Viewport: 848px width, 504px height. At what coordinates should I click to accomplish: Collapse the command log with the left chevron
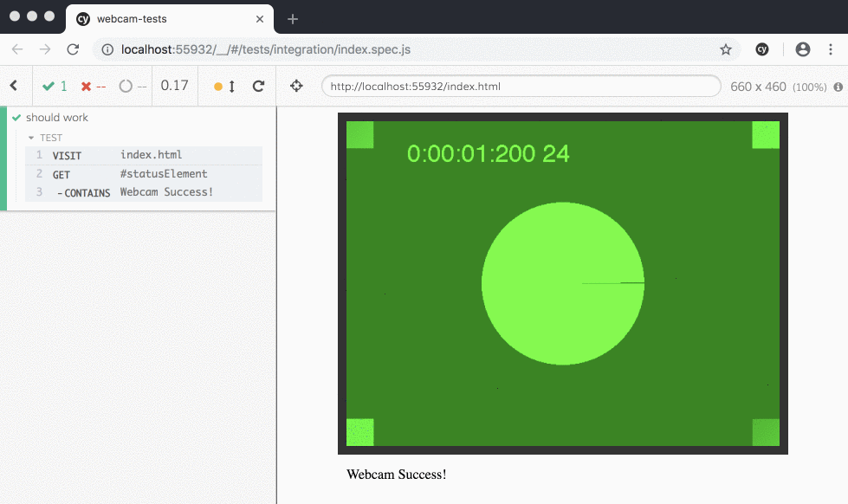coord(13,86)
